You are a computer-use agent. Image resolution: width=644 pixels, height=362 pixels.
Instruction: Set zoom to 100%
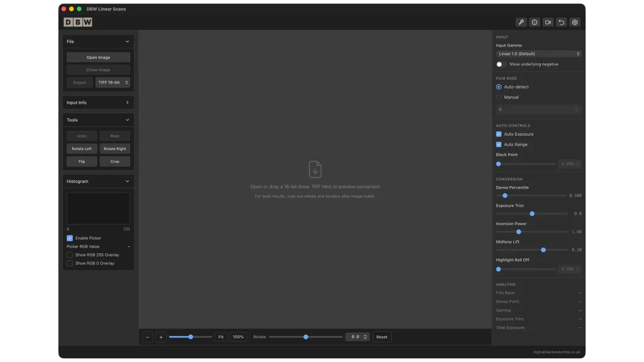click(238, 337)
